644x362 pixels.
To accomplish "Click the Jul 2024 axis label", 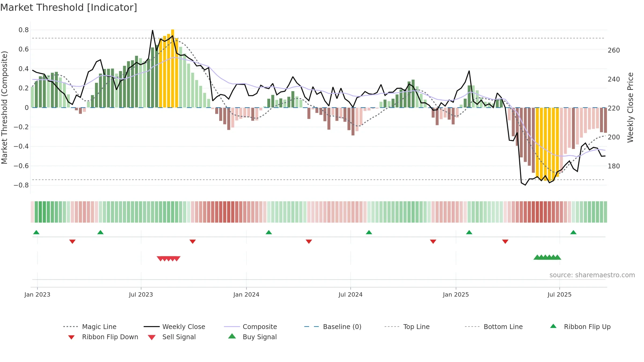I will (x=350, y=295).
